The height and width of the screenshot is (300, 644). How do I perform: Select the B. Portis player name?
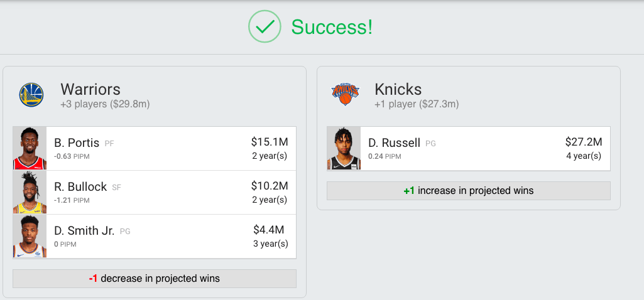[77, 143]
